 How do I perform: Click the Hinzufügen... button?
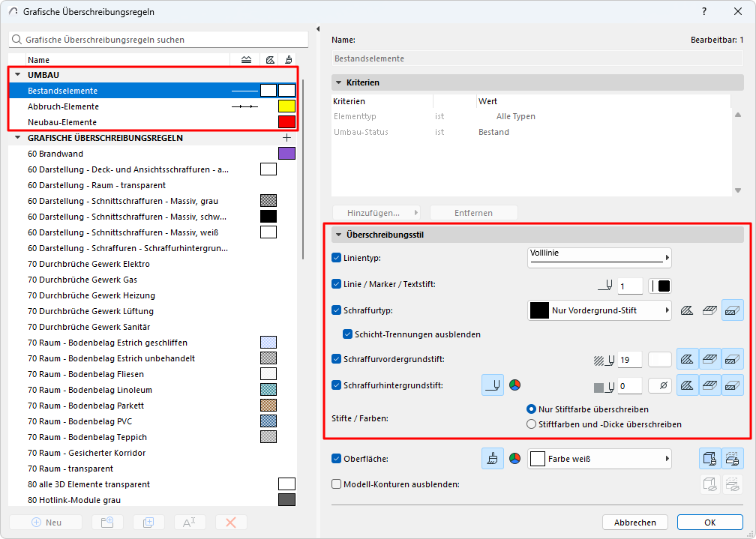(376, 213)
